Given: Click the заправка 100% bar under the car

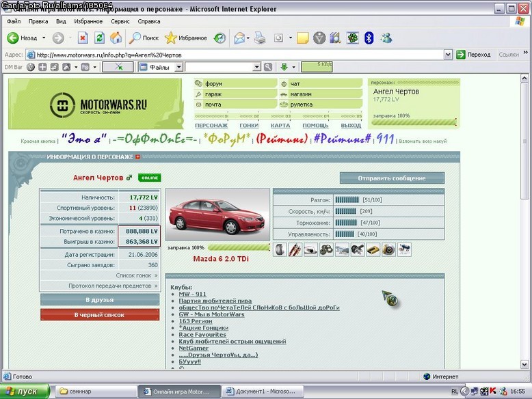Looking at the screenshot, I should tap(239, 247).
